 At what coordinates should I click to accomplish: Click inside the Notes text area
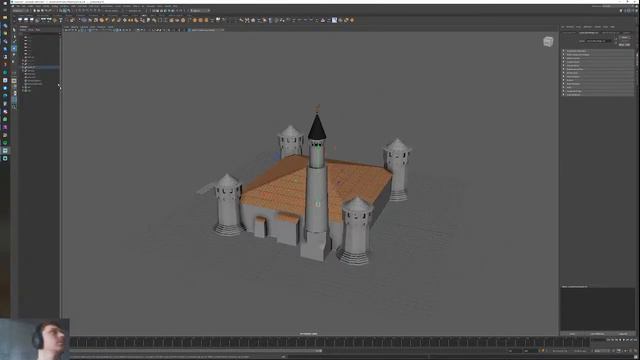pyautogui.click(x=598, y=309)
